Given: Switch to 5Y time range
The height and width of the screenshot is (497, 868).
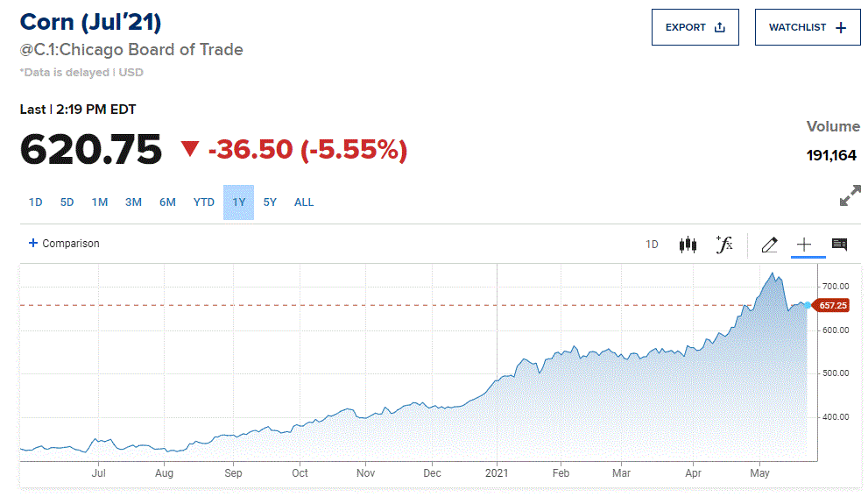Looking at the screenshot, I should [270, 202].
